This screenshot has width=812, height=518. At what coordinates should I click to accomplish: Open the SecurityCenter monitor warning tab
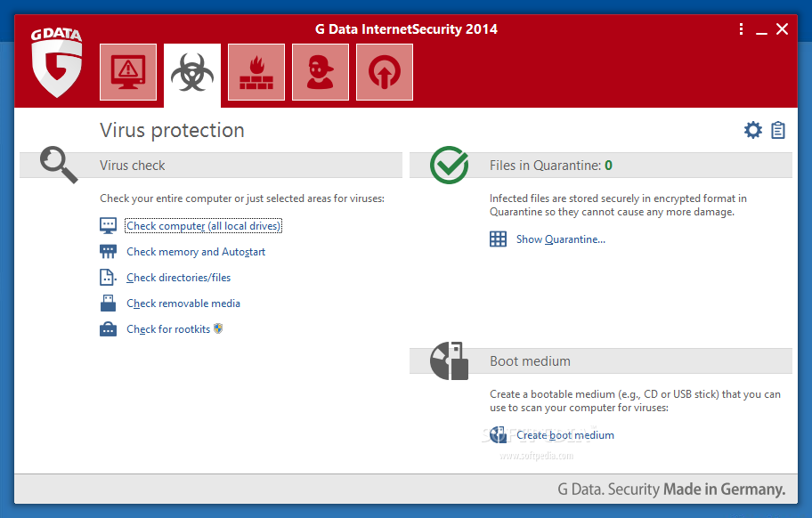click(128, 72)
